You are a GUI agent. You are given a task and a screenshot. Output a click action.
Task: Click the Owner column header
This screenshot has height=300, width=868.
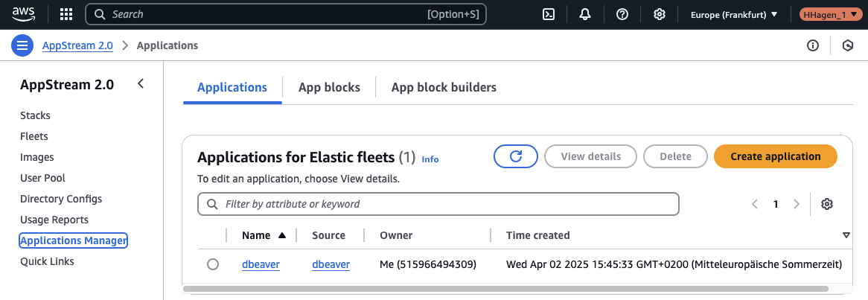(x=396, y=235)
